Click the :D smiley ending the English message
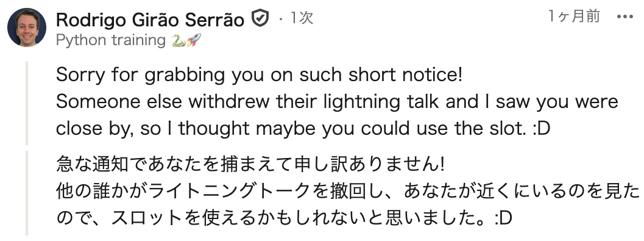 540,129
